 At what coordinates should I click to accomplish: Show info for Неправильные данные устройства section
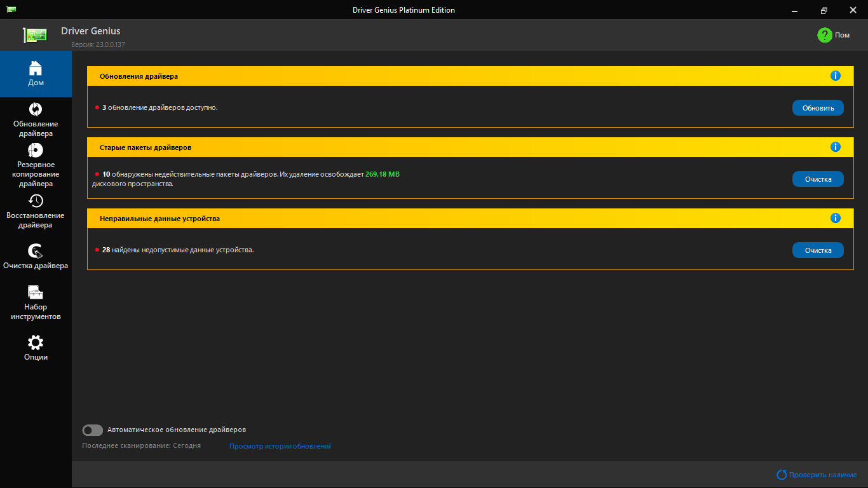point(836,218)
